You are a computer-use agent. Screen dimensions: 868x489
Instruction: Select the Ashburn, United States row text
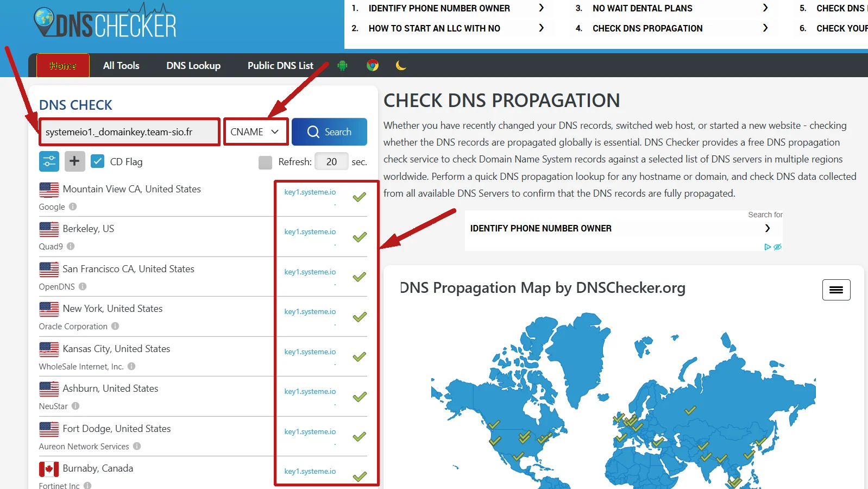coord(110,388)
